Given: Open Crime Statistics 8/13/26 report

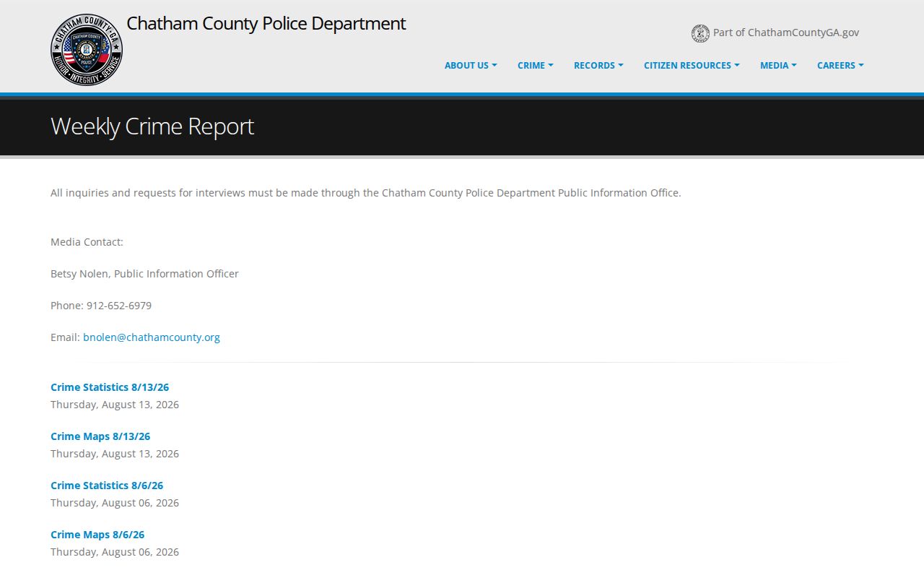Looking at the screenshot, I should coord(110,387).
